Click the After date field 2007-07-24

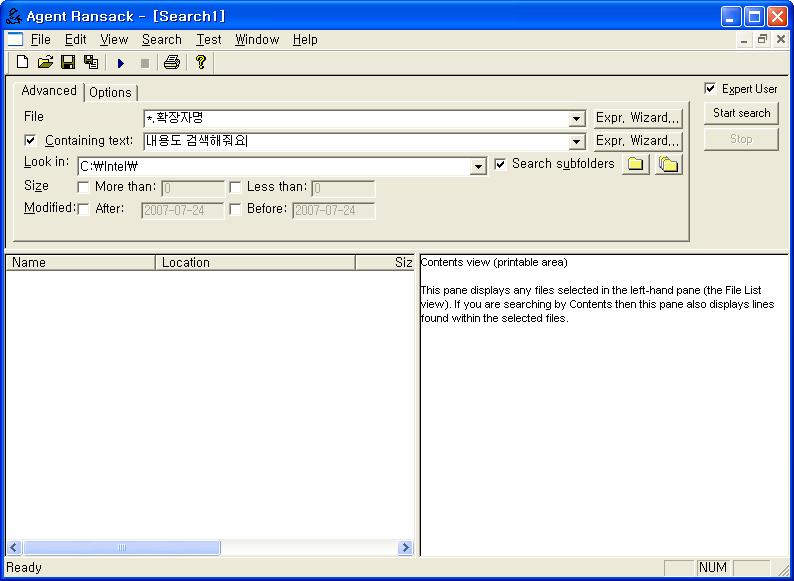182,211
